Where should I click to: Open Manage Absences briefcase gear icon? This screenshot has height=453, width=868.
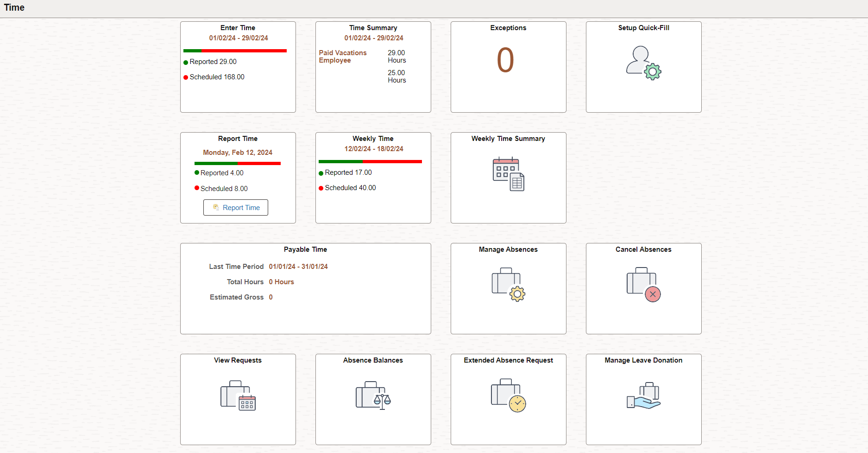coord(509,285)
